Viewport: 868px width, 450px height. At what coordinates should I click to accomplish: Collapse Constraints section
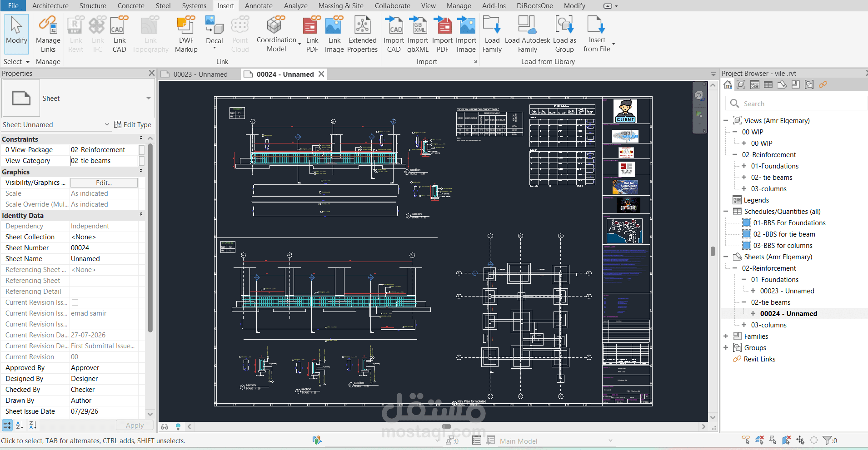click(141, 139)
